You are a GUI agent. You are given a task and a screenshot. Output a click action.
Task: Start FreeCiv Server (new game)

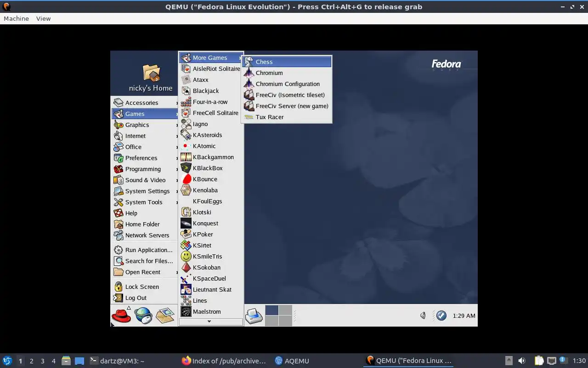point(287,106)
